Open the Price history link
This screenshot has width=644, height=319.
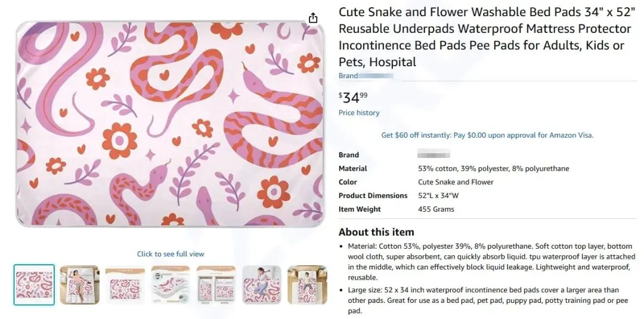[359, 113]
